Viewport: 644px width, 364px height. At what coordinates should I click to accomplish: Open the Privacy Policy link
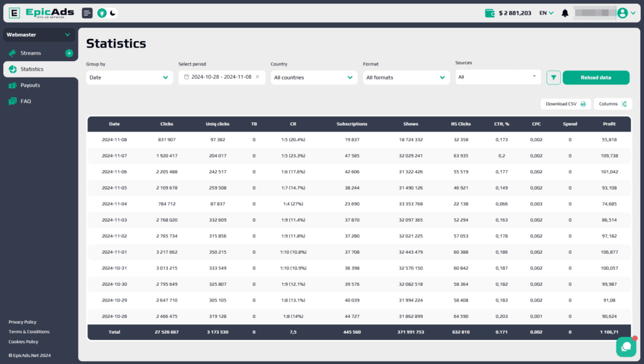tap(22, 322)
